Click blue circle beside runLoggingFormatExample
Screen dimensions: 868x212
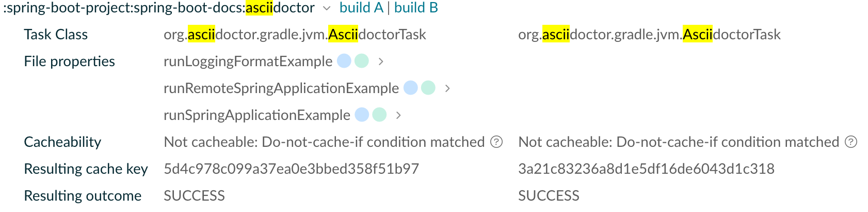click(344, 61)
